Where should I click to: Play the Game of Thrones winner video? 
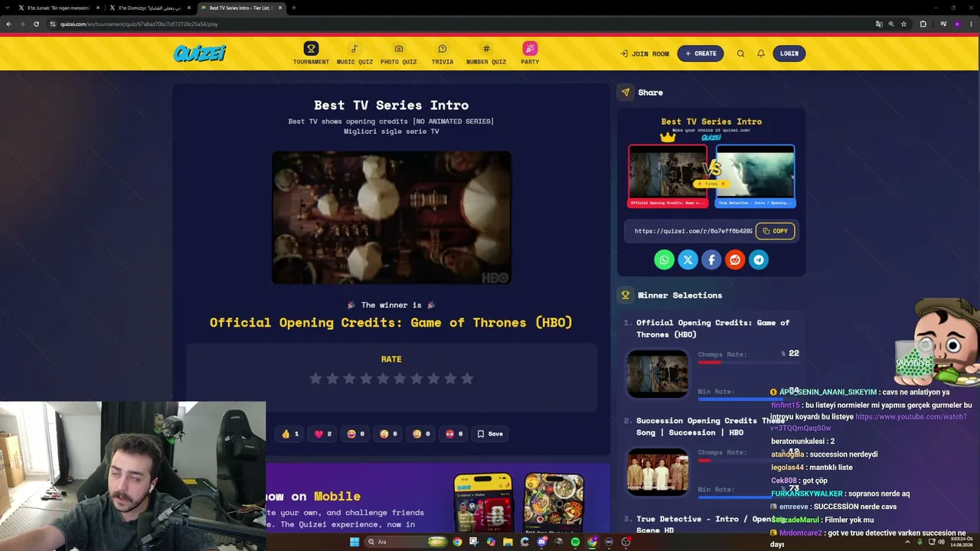[x=391, y=217]
